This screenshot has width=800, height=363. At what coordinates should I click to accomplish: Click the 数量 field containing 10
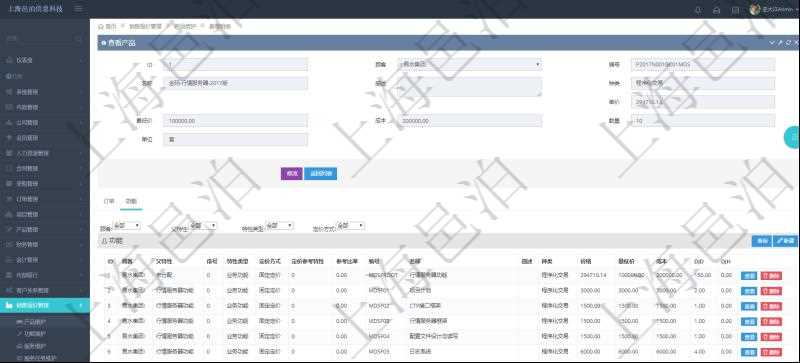(703, 121)
